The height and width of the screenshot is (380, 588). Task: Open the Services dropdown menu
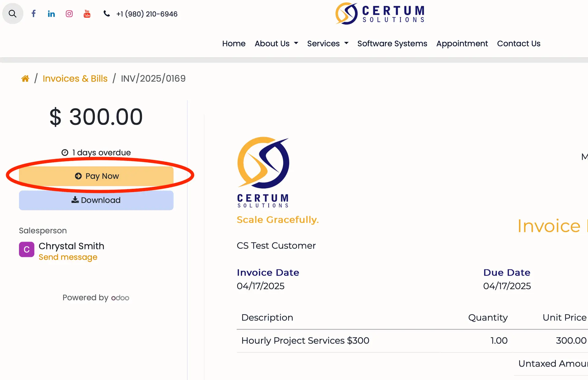click(324, 43)
